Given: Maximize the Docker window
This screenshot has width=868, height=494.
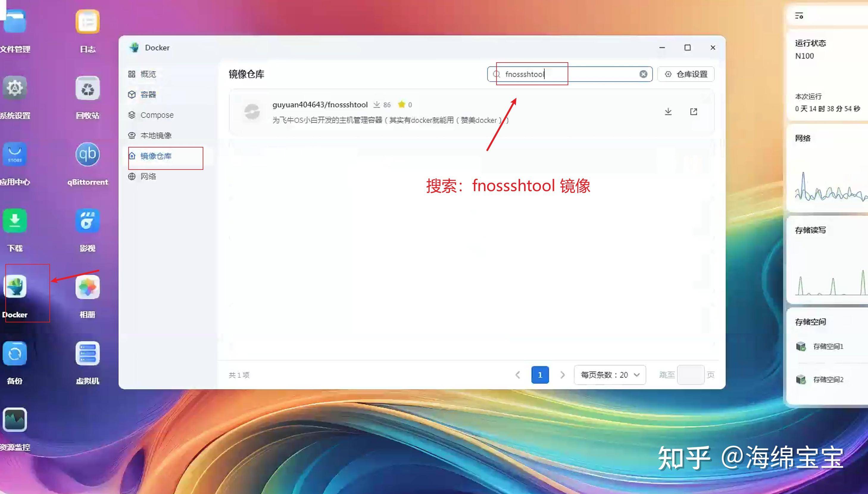Looking at the screenshot, I should (x=687, y=47).
